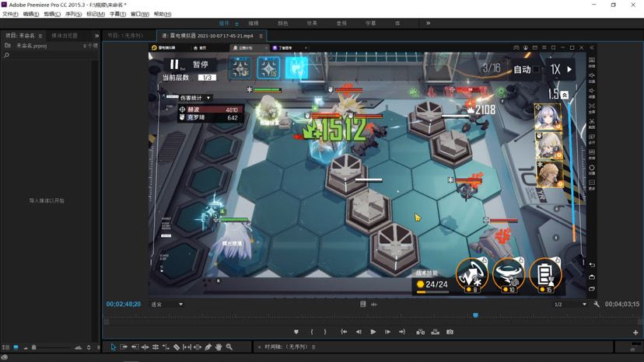Click the playhead timecode 00;02;48;20
Image resolution: width=644 pixels, height=362 pixels.
point(123,305)
